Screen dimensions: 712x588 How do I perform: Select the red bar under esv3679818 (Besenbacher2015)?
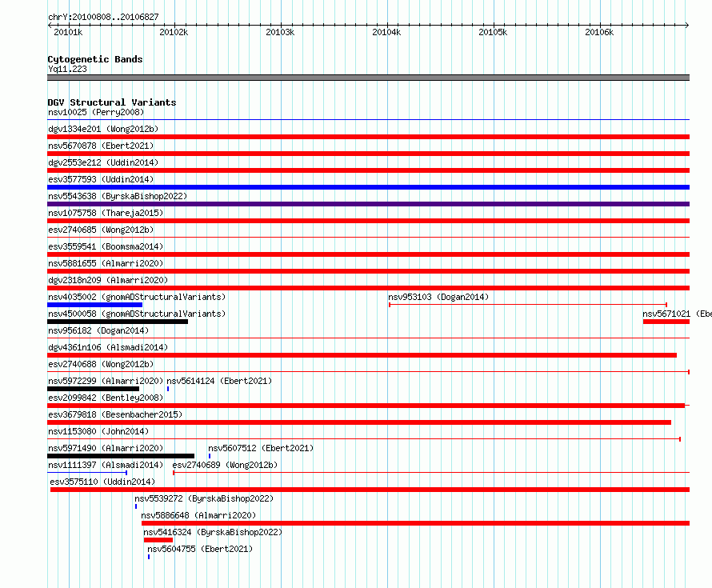click(x=359, y=422)
